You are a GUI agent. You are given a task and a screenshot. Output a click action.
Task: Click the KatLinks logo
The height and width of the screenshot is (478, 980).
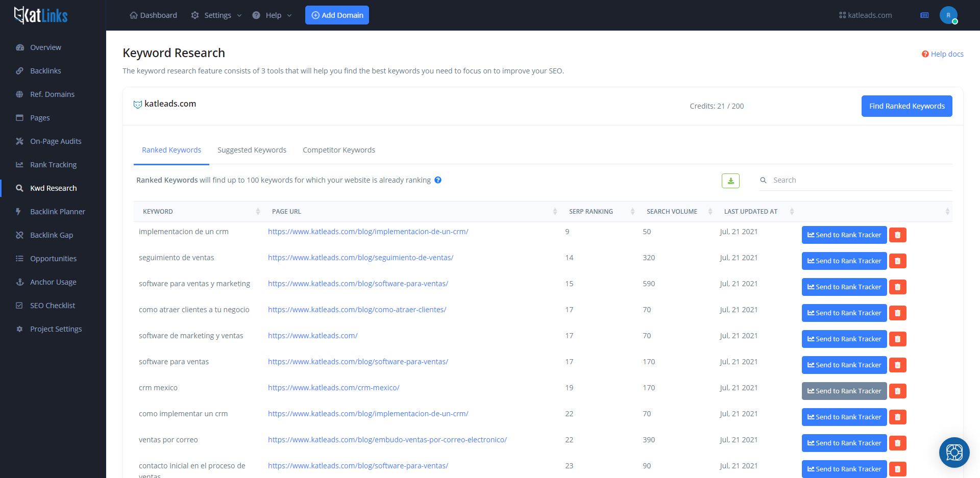click(41, 15)
